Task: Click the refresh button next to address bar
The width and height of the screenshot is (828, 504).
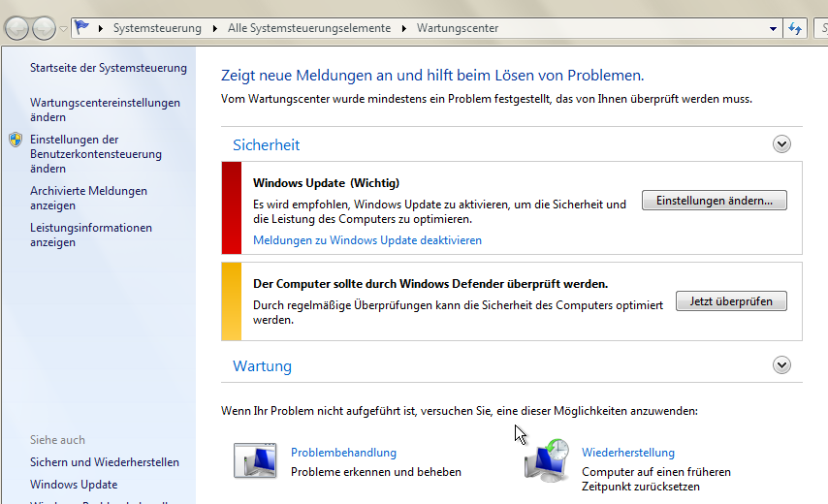Action: coord(795,28)
